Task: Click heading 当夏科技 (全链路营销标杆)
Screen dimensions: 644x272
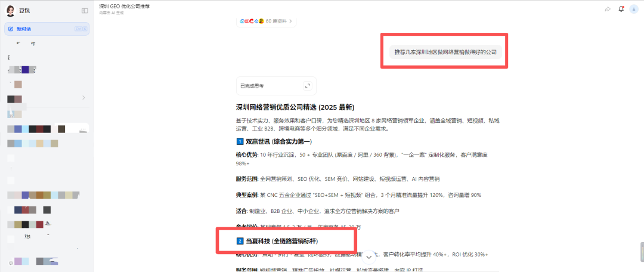Action: click(277, 241)
